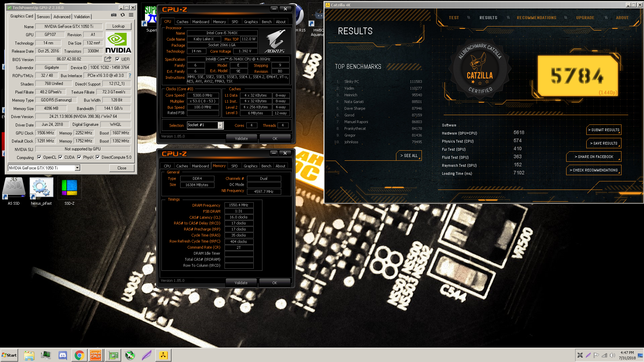Switch to the Sensors tab in GPU-Z

43,16
